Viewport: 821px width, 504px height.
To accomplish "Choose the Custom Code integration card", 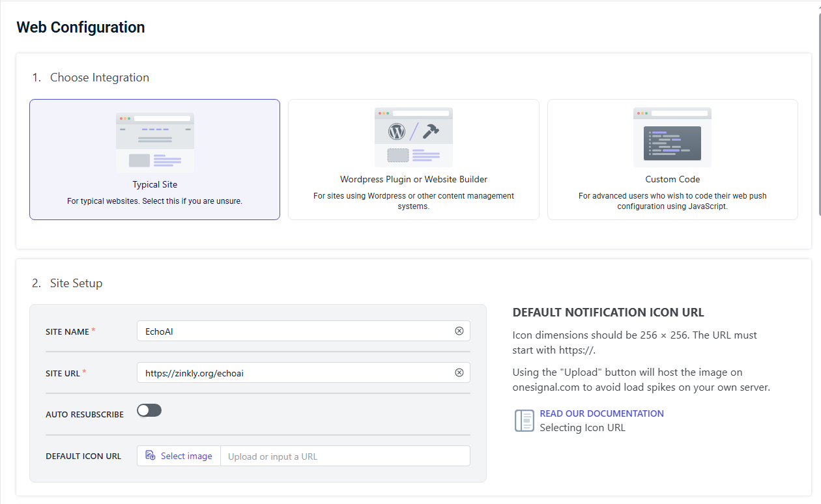I will [x=672, y=160].
